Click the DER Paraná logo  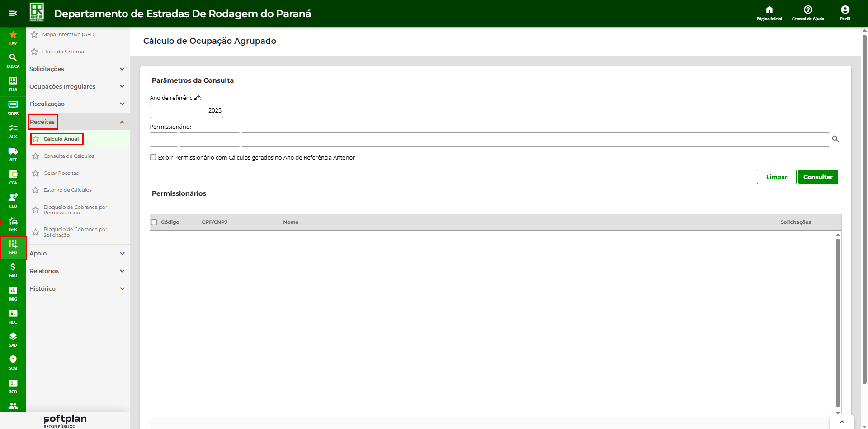[x=37, y=12]
